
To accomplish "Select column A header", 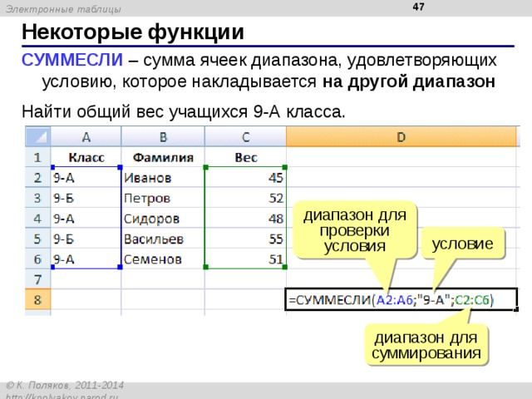I will [x=86, y=136].
